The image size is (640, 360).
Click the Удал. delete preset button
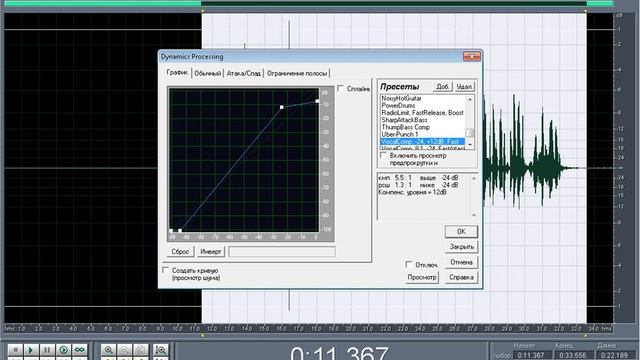(x=464, y=87)
